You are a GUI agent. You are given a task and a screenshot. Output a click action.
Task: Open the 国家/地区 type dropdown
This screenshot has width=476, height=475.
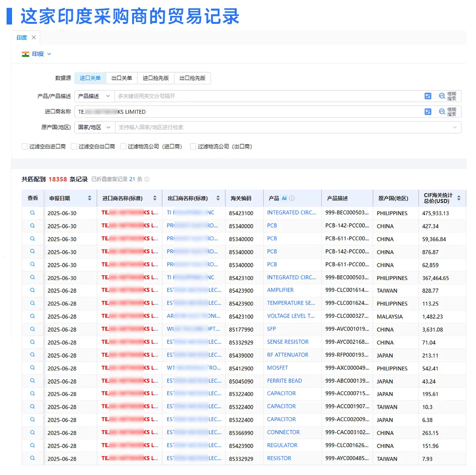point(94,127)
